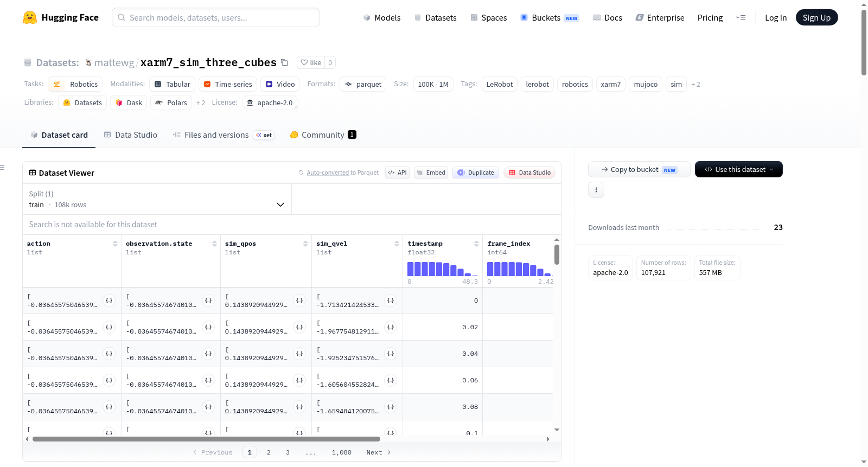Image resolution: width=868 pixels, height=467 pixels.
Task: Expand the sim_qvel cell in the 0.06 row
Action: [x=391, y=380]
